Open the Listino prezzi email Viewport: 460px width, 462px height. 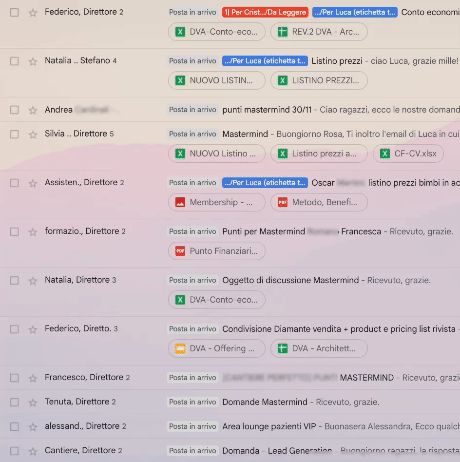[x=337, y=61]
